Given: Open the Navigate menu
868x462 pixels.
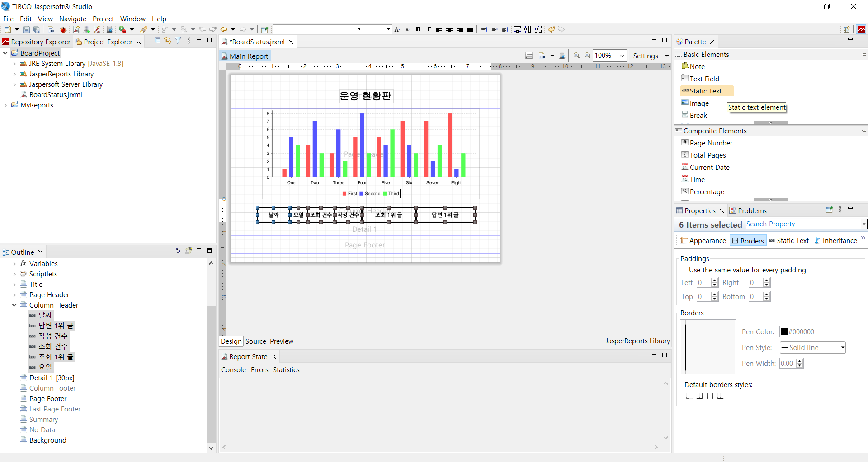Looking at the screenshot, I should pyautogui.click(x=73, y=19).
